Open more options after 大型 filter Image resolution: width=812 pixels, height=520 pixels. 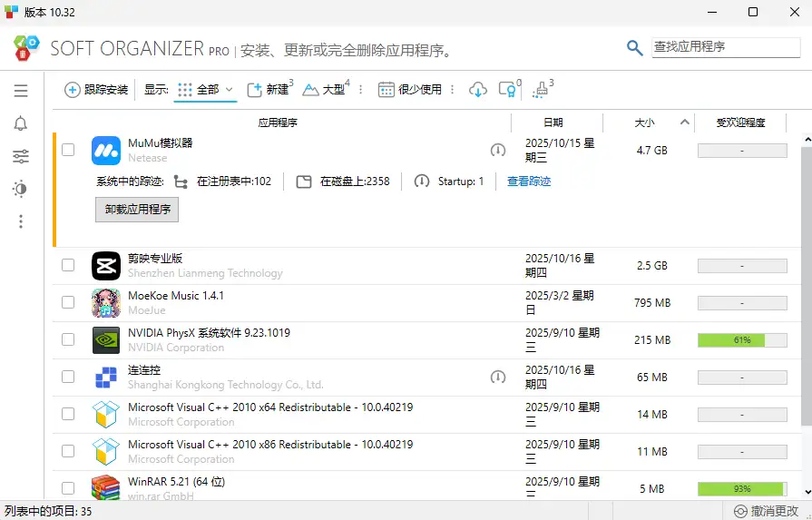[360, 90]
